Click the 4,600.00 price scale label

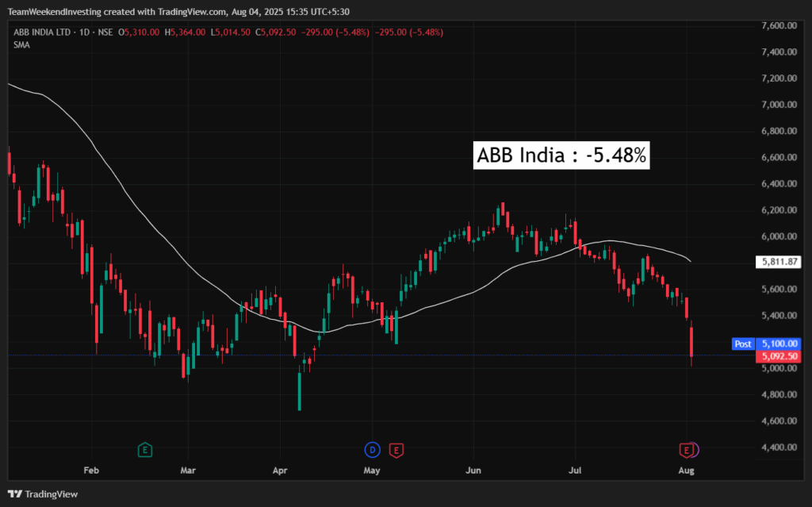tap(779, 421)
